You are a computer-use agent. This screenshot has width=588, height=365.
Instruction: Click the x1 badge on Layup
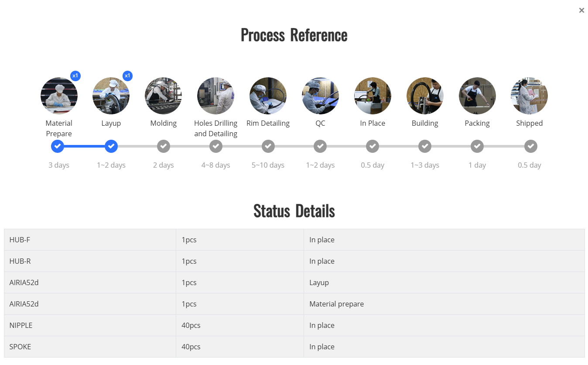pos(127,76)
